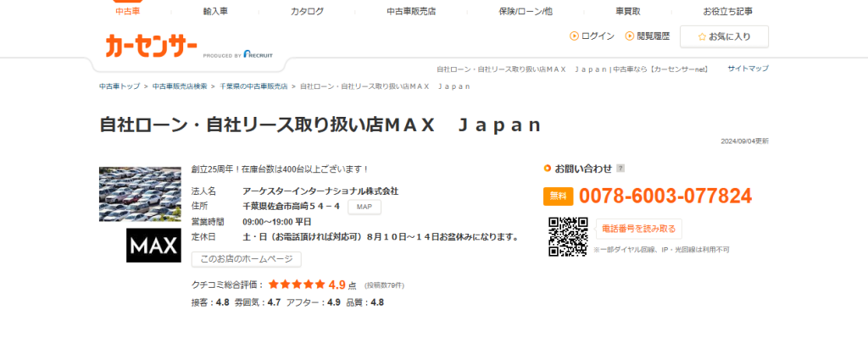This screenshot has height=354, width=868.
Task: Open the 車買取 menu item
Action: [x=628, y=11]
